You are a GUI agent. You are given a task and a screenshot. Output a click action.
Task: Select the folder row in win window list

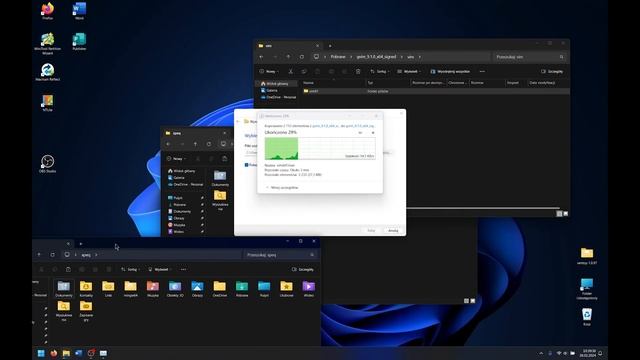(x=436, y=91)
